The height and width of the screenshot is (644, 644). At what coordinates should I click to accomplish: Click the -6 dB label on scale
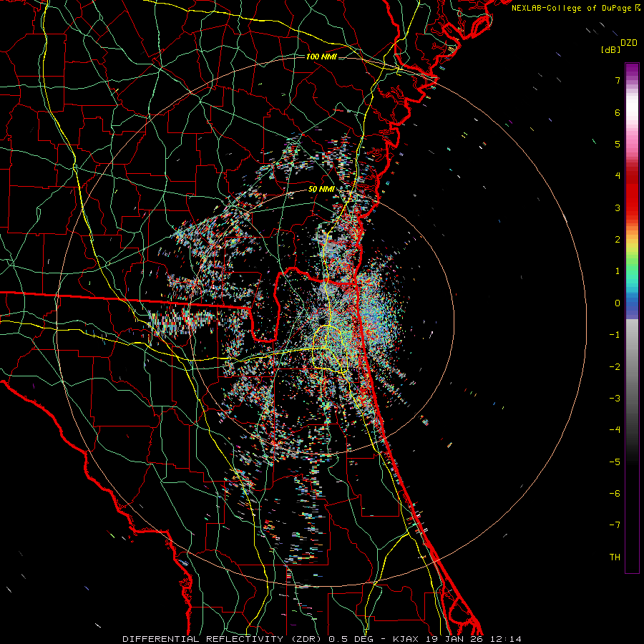[615, 494]
